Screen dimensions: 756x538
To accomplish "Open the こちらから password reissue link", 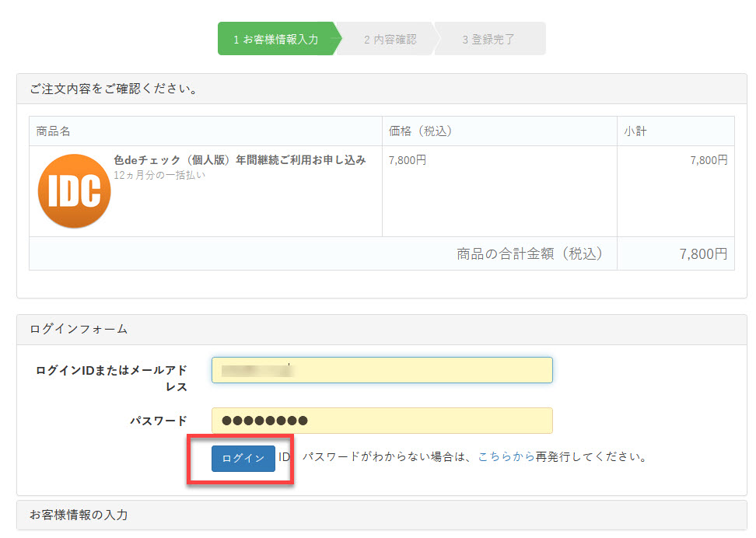I will pyautogui.click(x=506, y=457).
